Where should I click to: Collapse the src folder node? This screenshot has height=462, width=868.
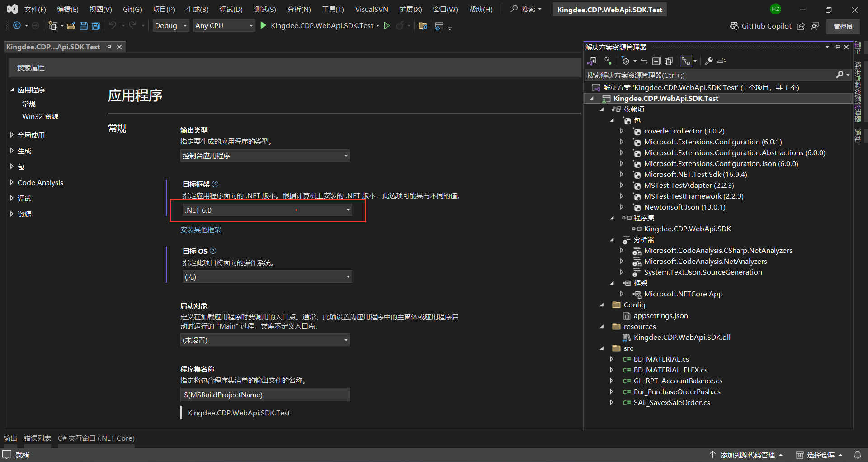point(602,348)
